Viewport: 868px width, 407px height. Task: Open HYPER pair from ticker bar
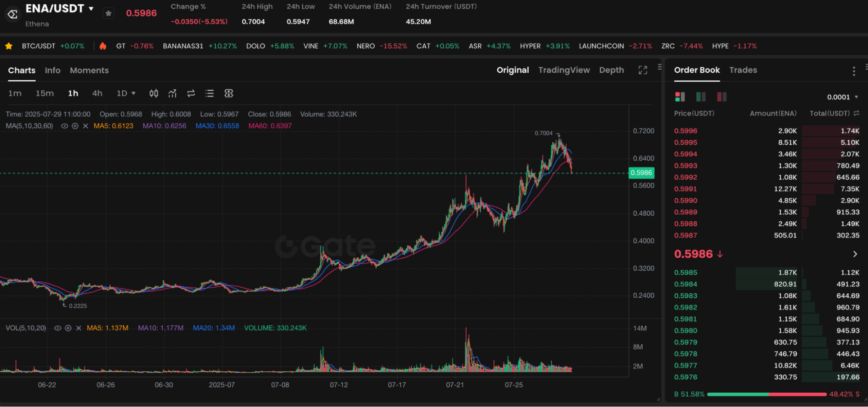click(x=545, y=46)
